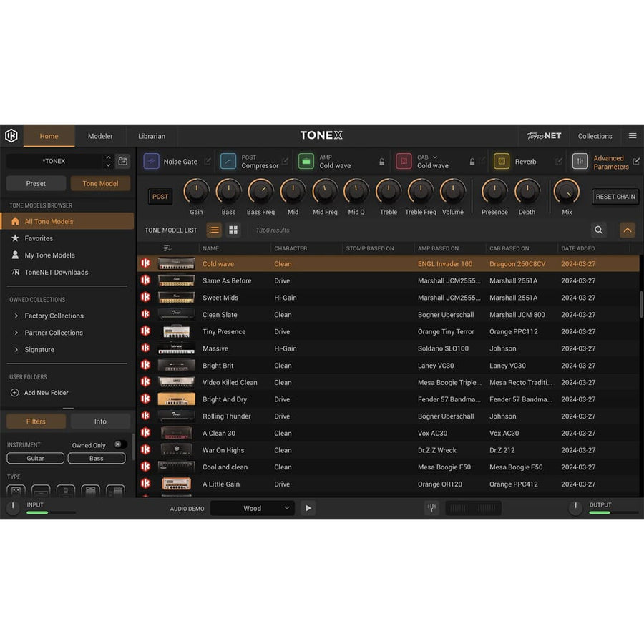Click the IK icon on Massive row
The width and height of the screenshot is (644, 644).
point(145,348)
